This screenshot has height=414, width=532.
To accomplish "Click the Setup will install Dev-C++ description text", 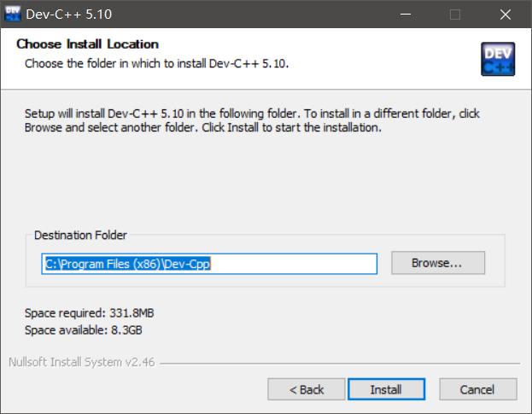I will [x=252, y=120].
